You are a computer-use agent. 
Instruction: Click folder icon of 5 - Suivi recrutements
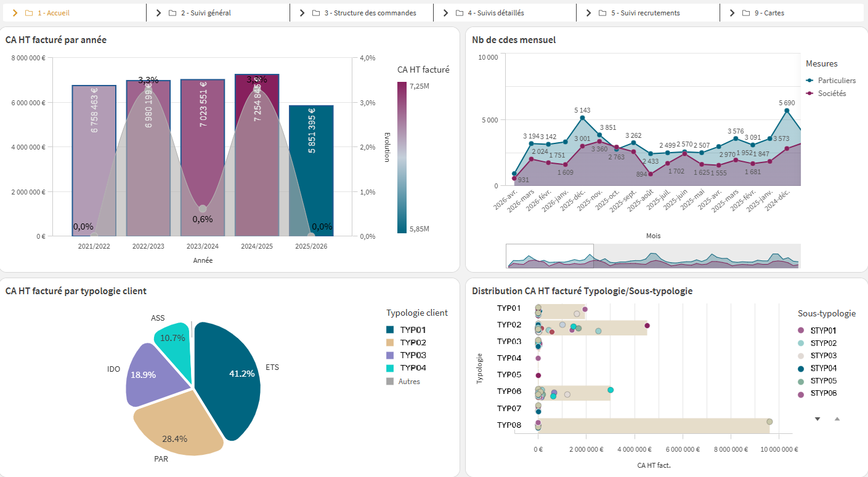click(603, 13)
